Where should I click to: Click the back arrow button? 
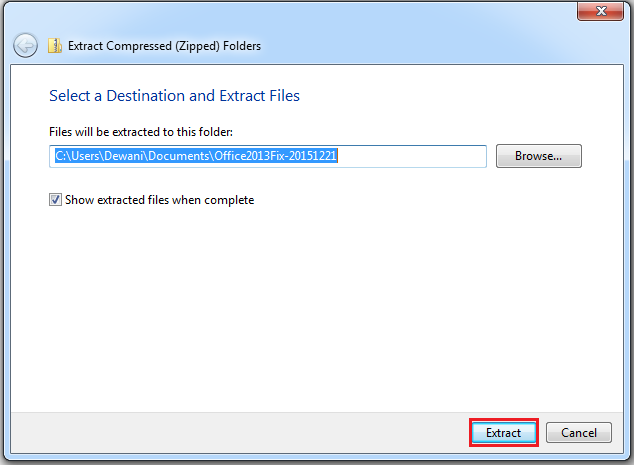coord(25,45)
